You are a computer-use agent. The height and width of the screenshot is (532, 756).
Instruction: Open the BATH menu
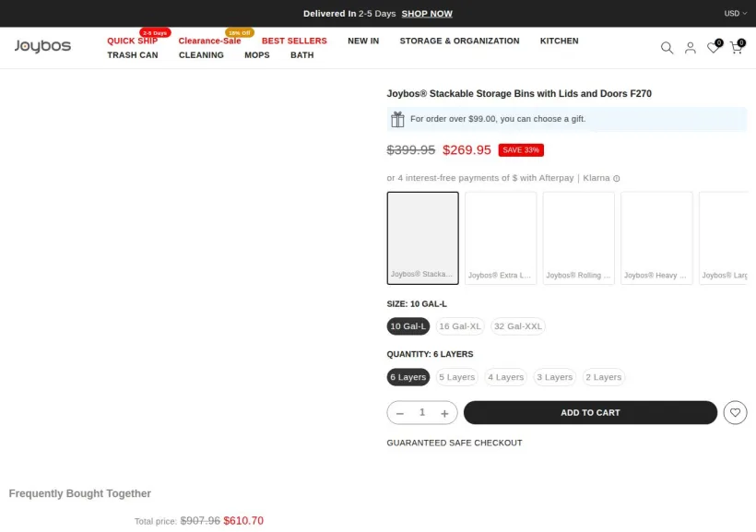[301, 55]
